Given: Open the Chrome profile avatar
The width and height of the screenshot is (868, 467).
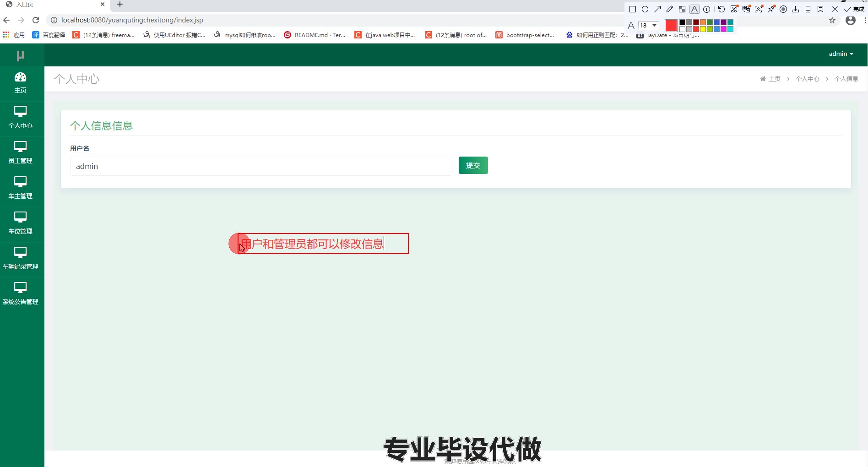Looking at the screenshot, I should tap(851, 21).
